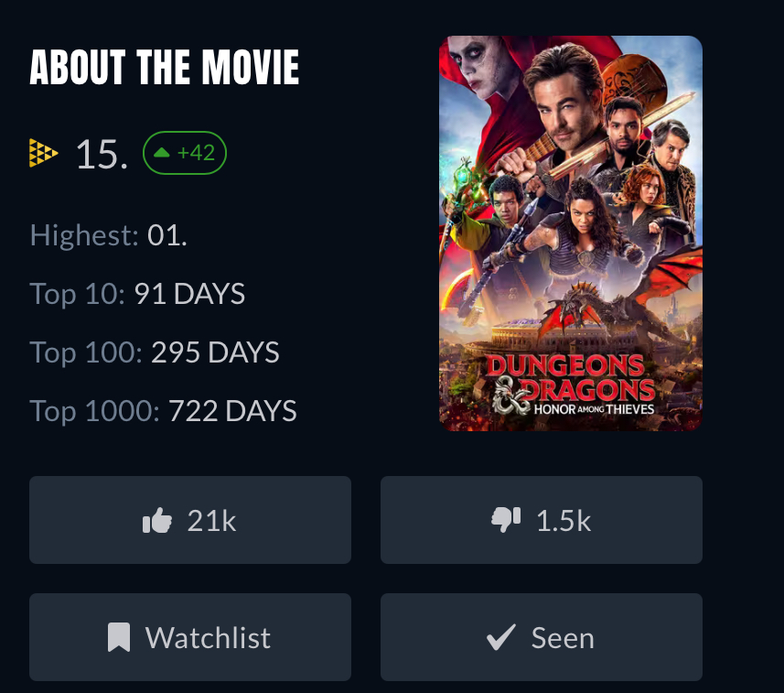Click the Top 1000: 722 DAYS stat
Screen dimensions: 784x693
coord(163,411)
